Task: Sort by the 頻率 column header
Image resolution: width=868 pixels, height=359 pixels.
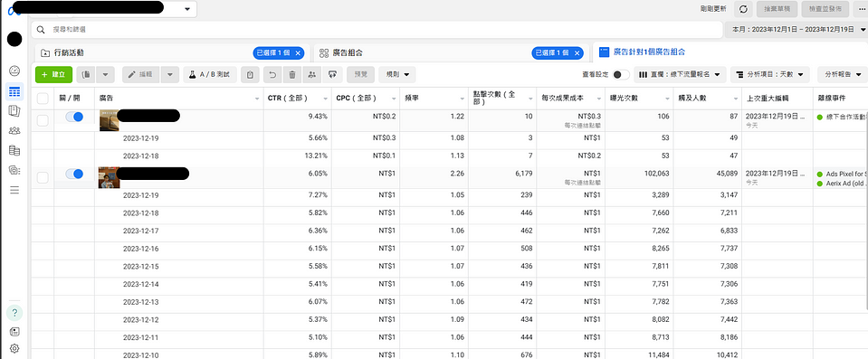Action: [x=411, y=99]
